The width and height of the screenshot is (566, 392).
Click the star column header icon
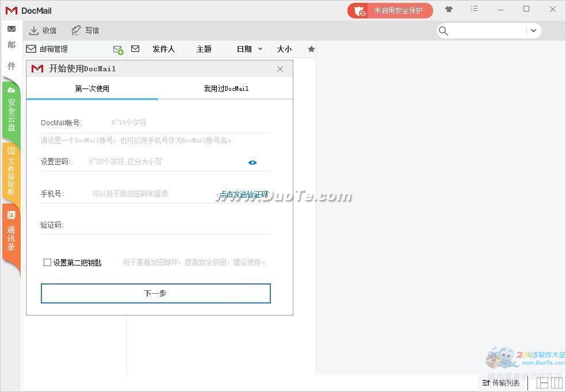311,49
